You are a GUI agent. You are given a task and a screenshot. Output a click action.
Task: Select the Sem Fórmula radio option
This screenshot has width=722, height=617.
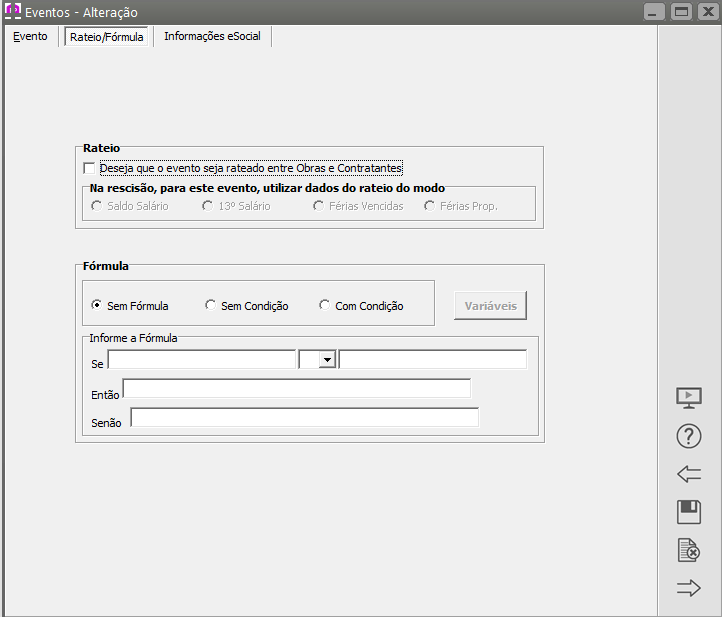[x=97, y=305]
